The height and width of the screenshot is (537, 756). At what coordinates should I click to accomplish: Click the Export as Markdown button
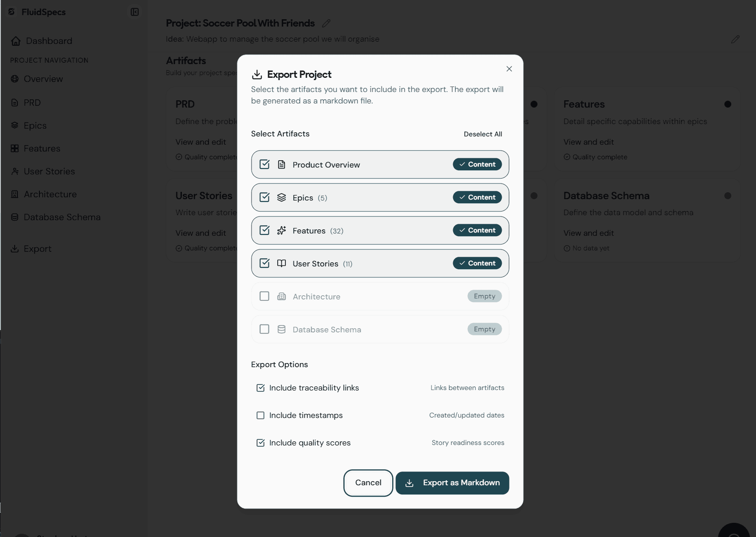coord(452,483)
